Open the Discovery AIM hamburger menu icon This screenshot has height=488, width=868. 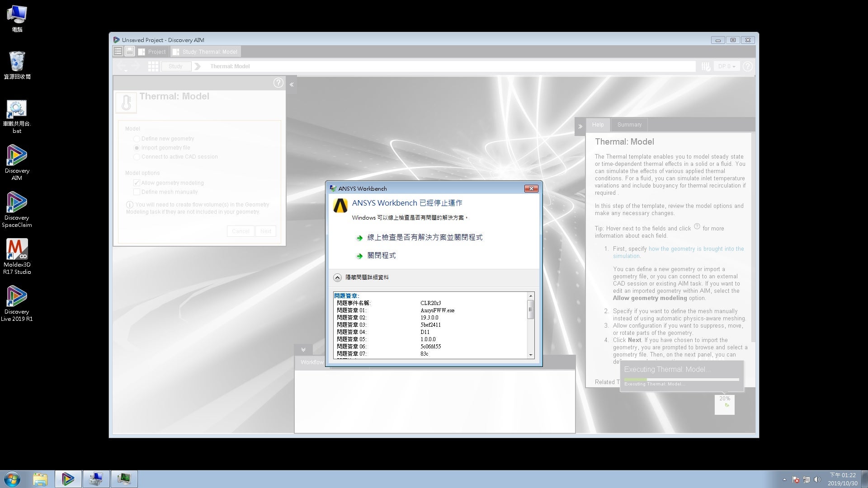pyautogui.click(x=118, y=52)
